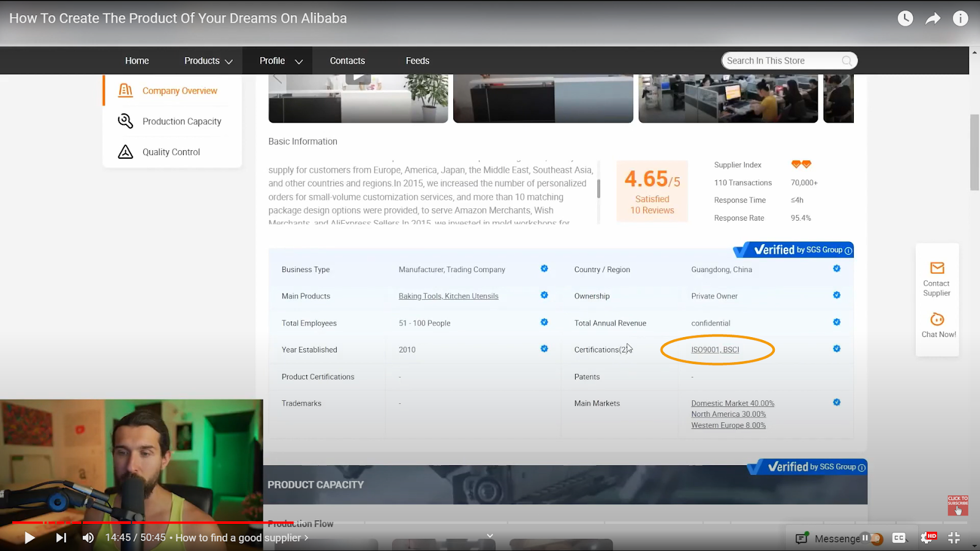Open chapter How to find a good supplier
The image size is (980, 551).
pos(242,538)
